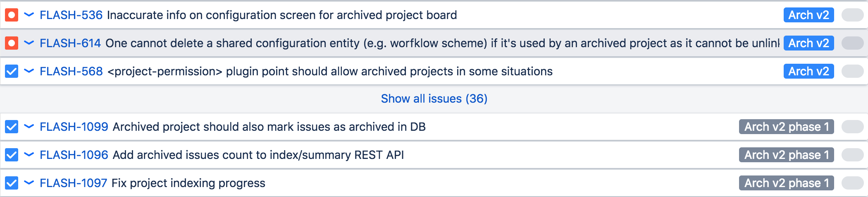868x197 pixels.
Task: Click the Arch v2 epic label on FLASH-536
Action: [808, 15]
